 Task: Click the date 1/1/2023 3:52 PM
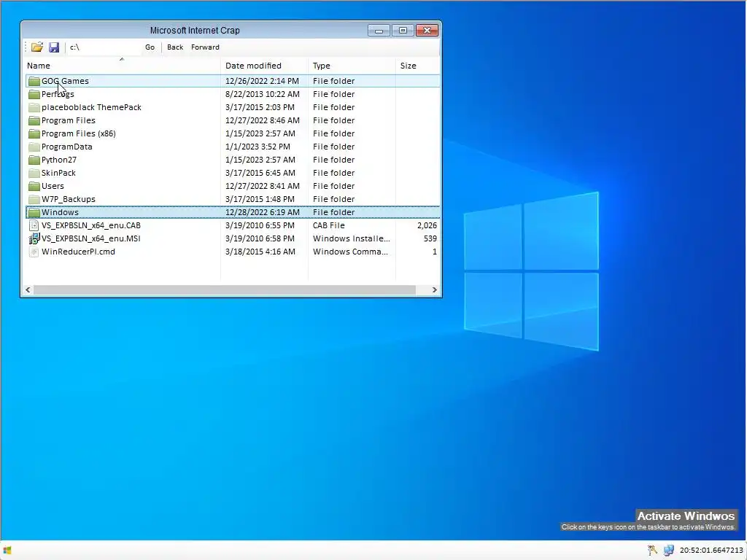258,147
